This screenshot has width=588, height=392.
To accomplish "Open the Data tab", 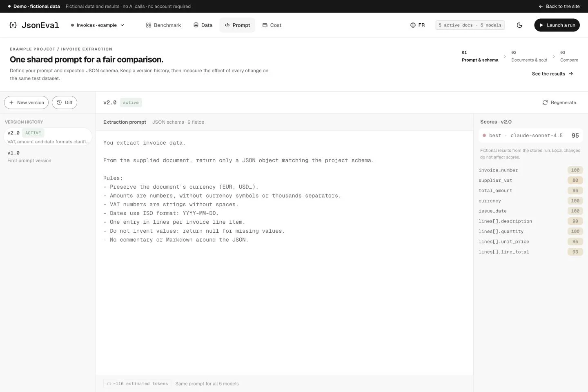I will 203,25.
